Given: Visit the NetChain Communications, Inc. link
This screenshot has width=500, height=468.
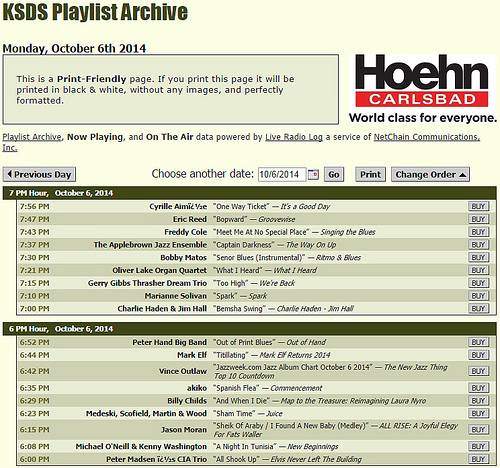Looking at the screenshot, I should coord(427,137).
